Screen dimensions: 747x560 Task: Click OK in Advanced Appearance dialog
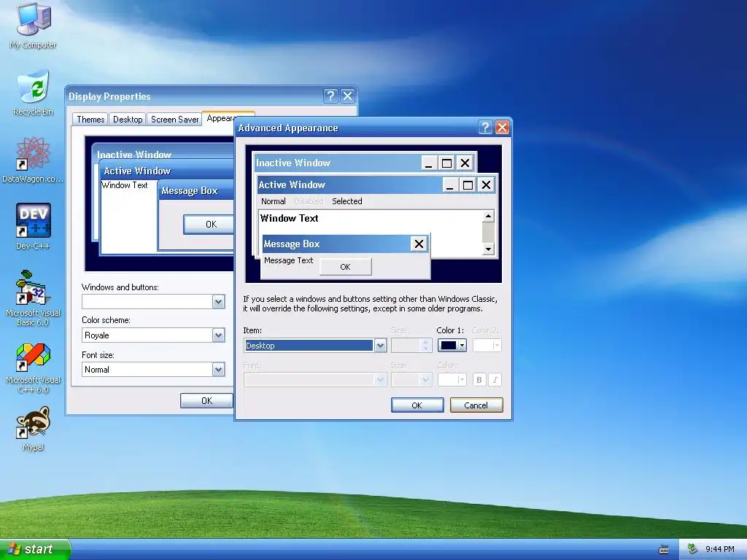click(x=417, y=405)
